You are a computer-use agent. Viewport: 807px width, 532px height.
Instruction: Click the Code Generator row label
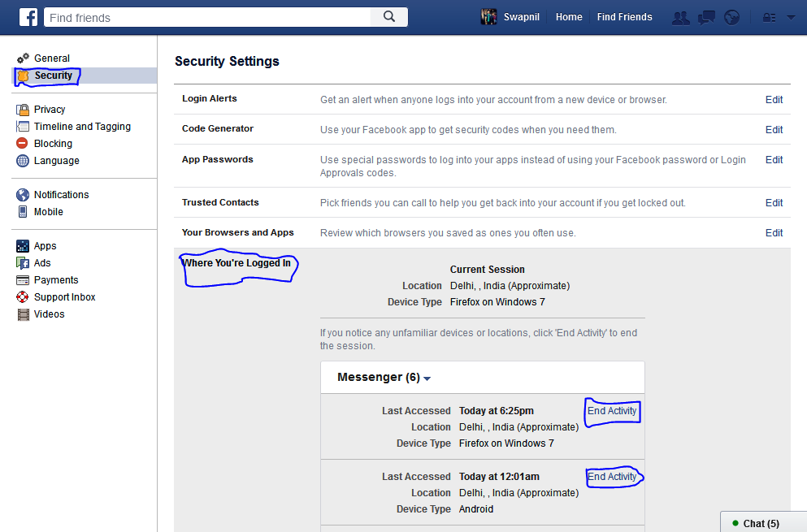218,128
